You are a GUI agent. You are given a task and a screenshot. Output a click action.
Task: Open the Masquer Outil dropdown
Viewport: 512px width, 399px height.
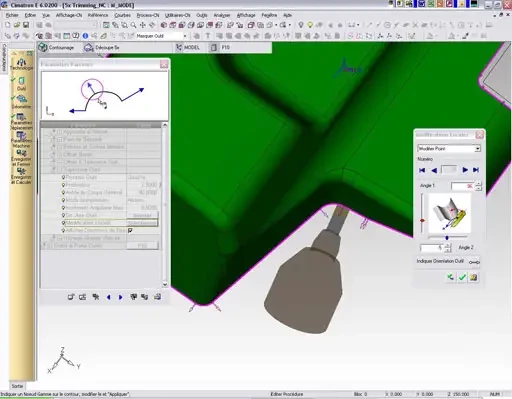pos(185,36)
